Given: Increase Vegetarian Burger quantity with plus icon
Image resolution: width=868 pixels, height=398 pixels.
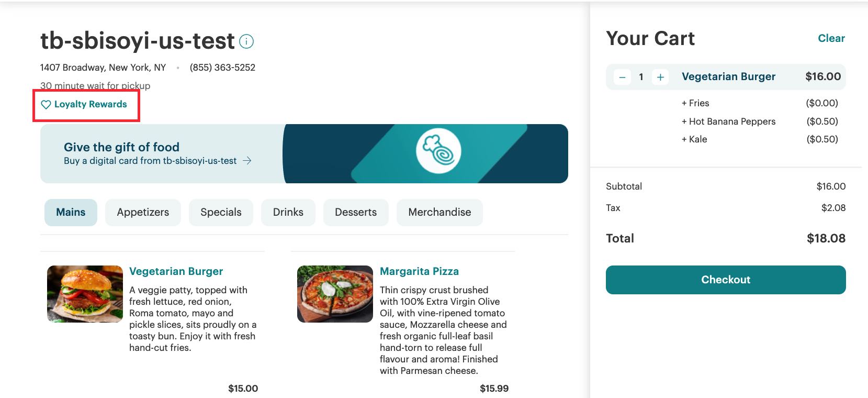Looking at the screenshot, I should tap(660, 76).
